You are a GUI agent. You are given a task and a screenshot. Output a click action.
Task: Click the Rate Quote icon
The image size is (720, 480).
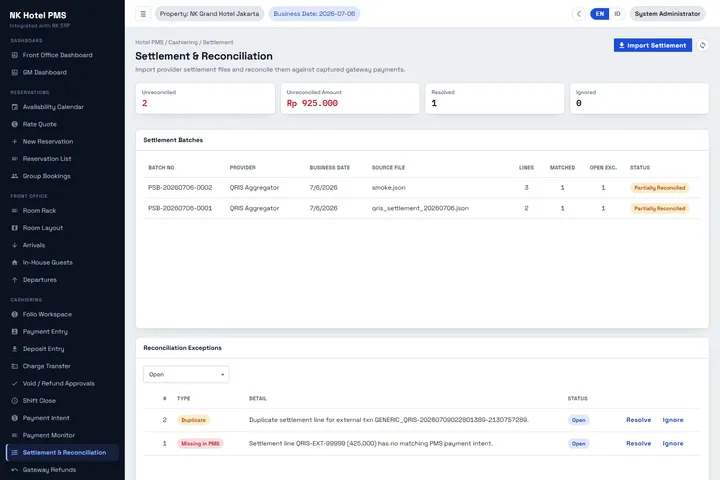pos(15,124)
